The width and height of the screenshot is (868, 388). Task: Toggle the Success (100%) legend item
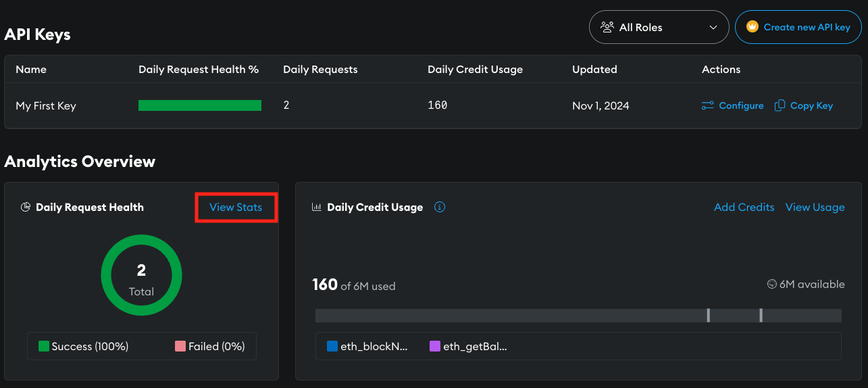coord(83,346)
